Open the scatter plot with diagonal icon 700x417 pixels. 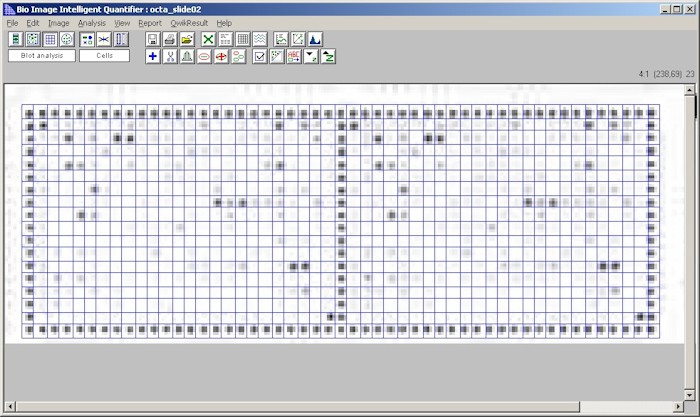(x=298, y=39)
